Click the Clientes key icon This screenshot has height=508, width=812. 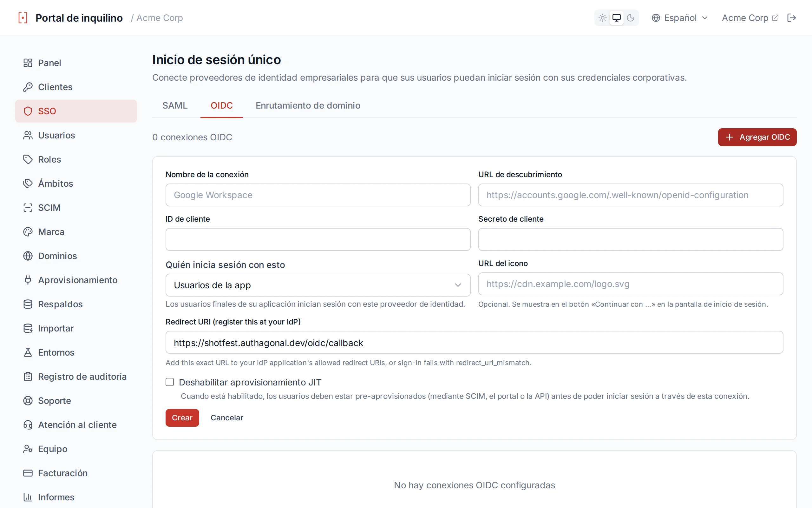(28, 87)
